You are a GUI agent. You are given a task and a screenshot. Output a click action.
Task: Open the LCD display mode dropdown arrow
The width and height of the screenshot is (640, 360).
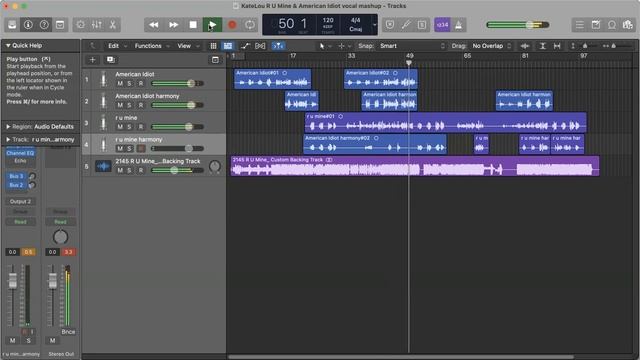(375, 25)
